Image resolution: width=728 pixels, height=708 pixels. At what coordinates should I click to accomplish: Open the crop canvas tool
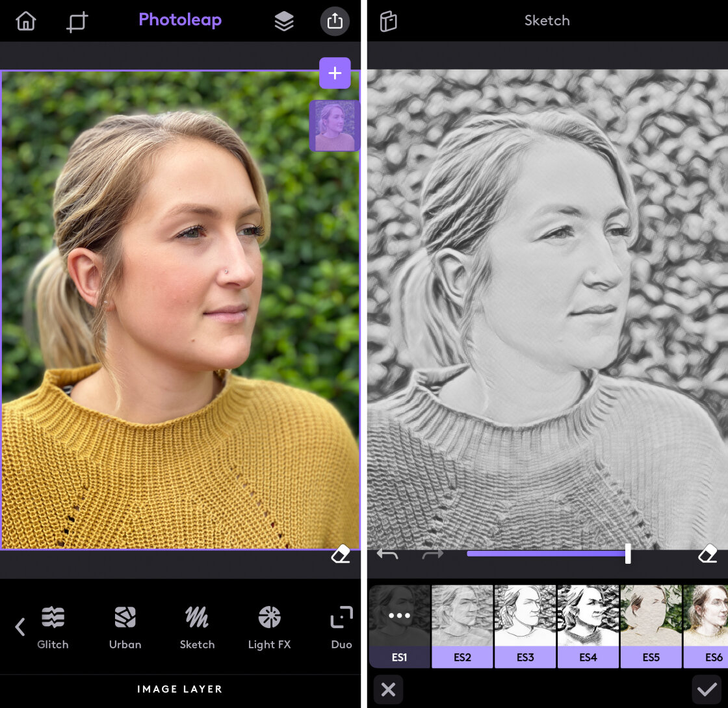[77, 22]
